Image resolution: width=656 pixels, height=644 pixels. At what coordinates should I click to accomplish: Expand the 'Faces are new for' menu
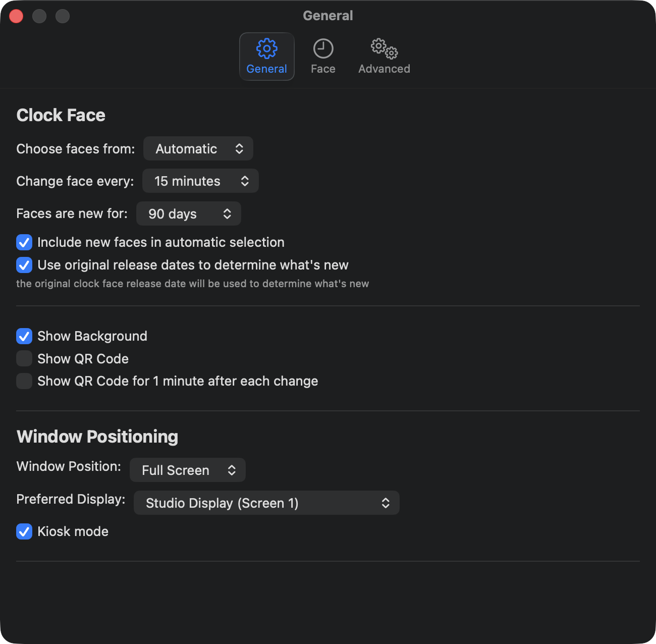188,213
